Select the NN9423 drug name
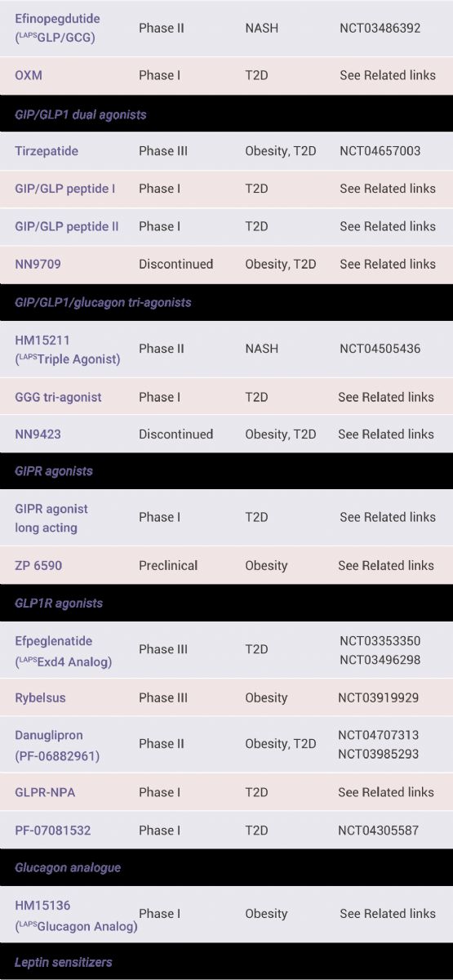The height and width of the screenshot is (980, 453). (x=38, y=434)
